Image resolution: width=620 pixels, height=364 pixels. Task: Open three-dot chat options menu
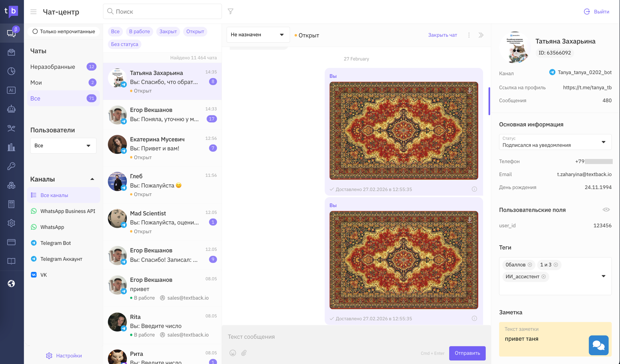point(469,35)
